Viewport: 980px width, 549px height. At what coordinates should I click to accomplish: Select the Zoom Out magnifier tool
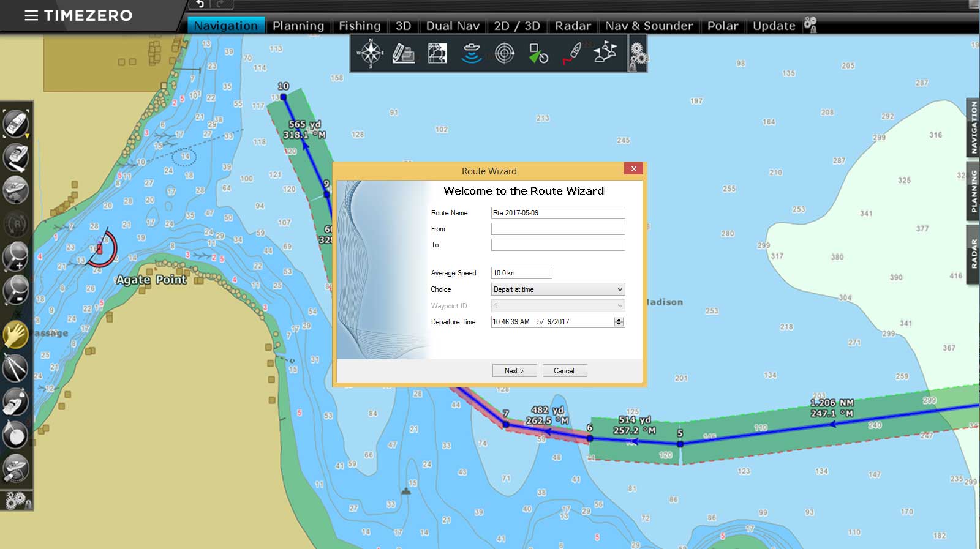pos(15,289)
